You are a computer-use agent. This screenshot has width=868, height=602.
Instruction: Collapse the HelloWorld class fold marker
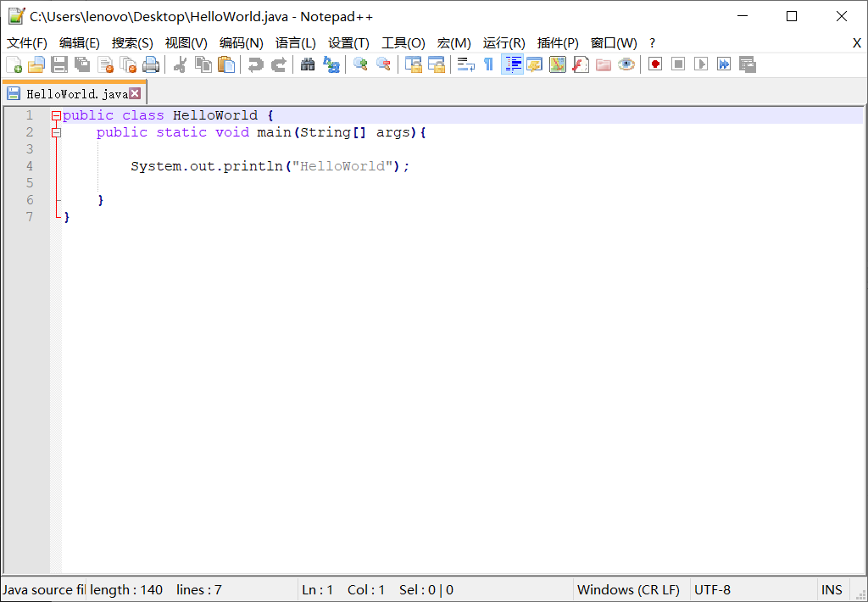[x=56, y=114]
